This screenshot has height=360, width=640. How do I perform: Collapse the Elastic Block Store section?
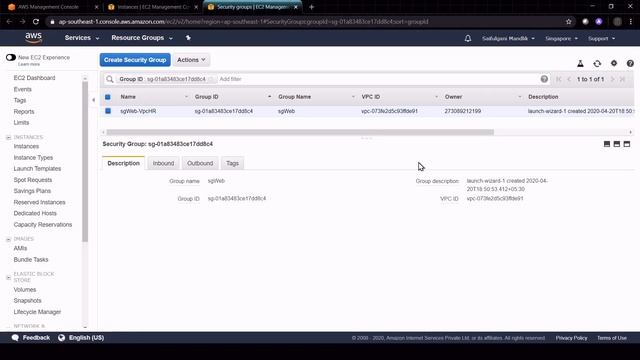(x=9, y=277)
